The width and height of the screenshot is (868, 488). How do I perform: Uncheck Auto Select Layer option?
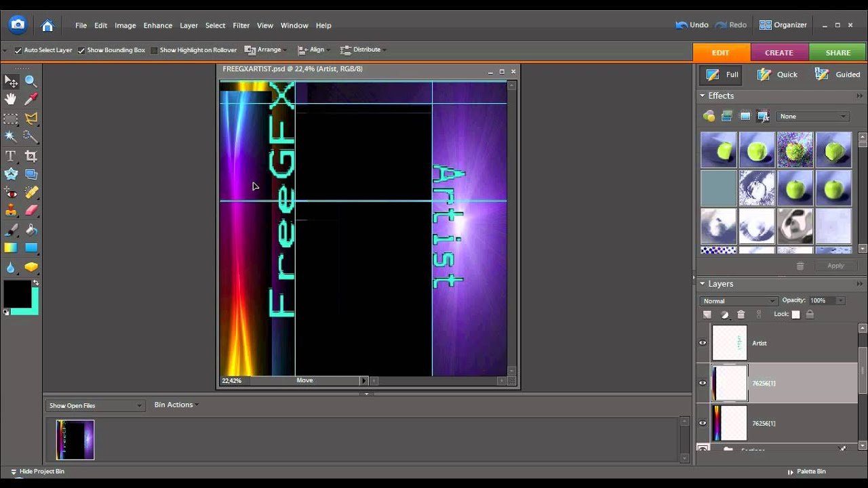pos(18,50)
